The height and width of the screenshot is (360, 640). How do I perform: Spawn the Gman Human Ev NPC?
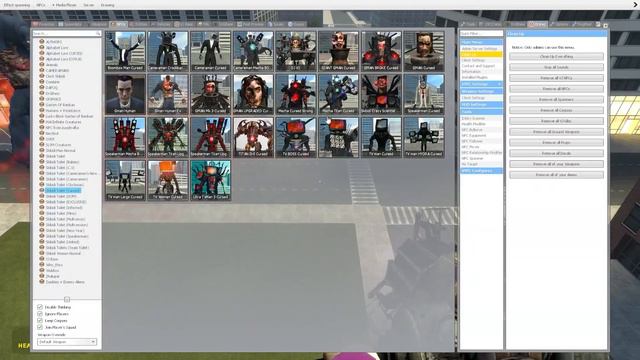click(x=168, y=94)
